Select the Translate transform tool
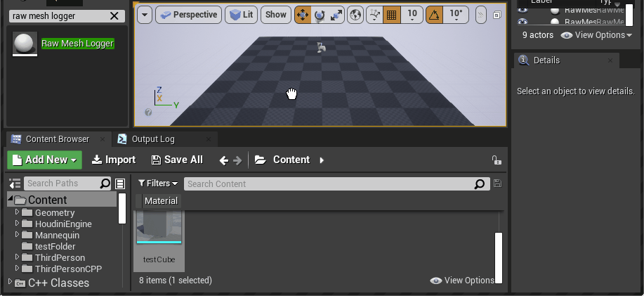The width and height of the screenshot is (644, 296). 303,15
